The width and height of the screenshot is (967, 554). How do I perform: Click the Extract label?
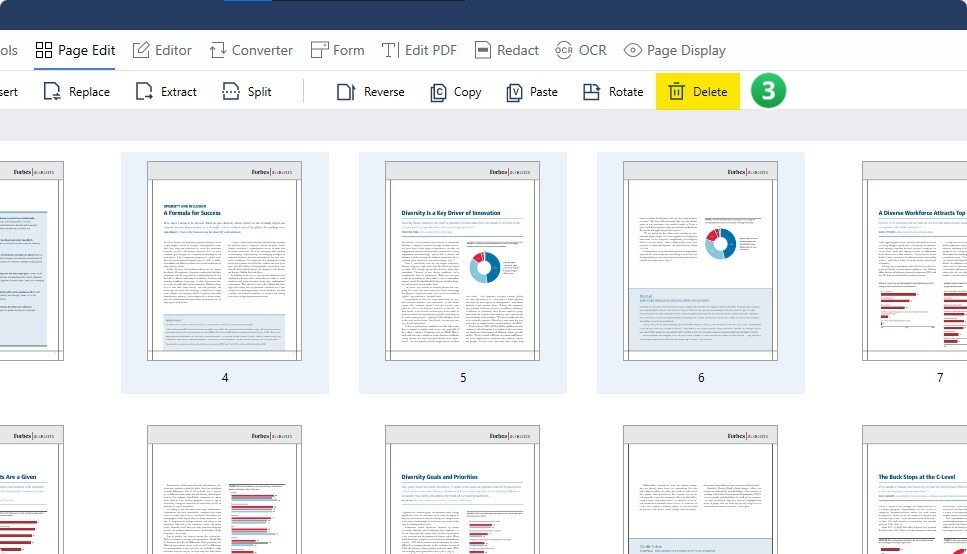click(x=179, y=92)
